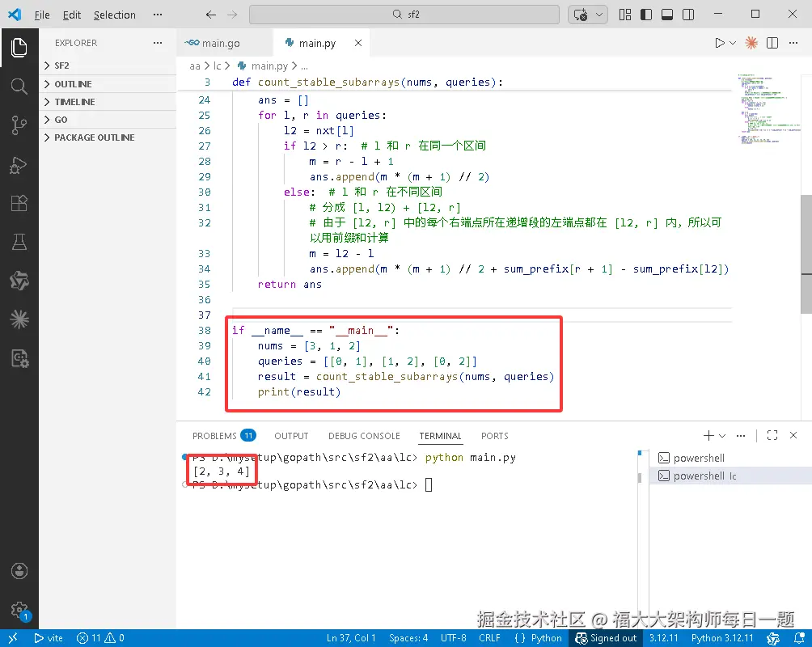Go back with the navigation arrow

tap(211, 15)
